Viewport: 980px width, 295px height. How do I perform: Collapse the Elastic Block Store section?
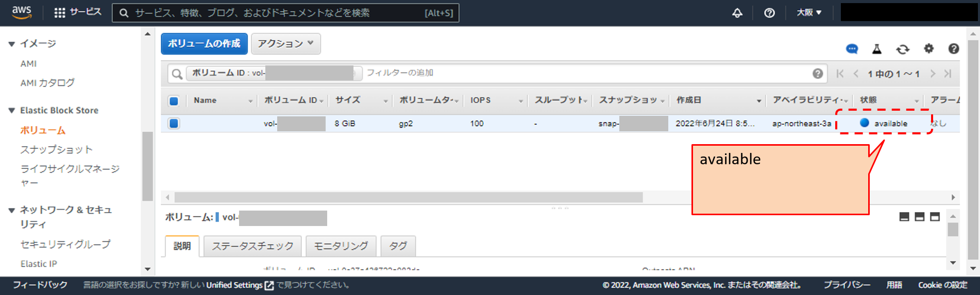point(11,111)
